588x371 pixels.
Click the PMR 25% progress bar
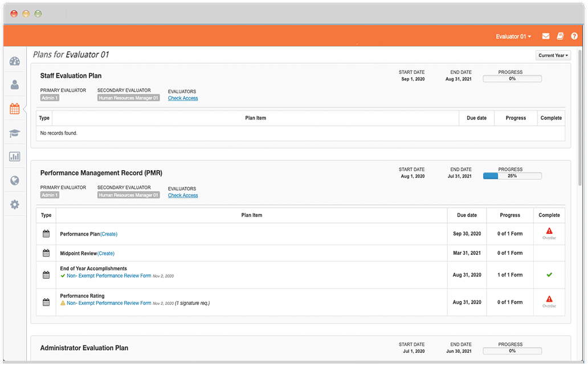(x=512, y=176)
